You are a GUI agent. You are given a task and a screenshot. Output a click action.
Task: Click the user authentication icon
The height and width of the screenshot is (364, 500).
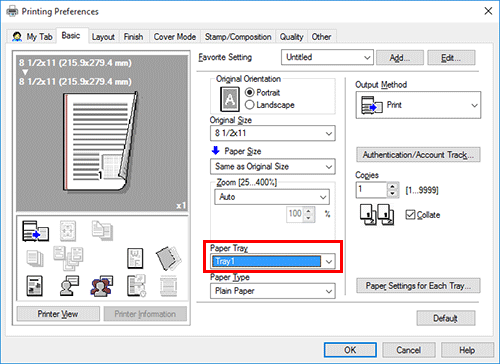(69, 286)
